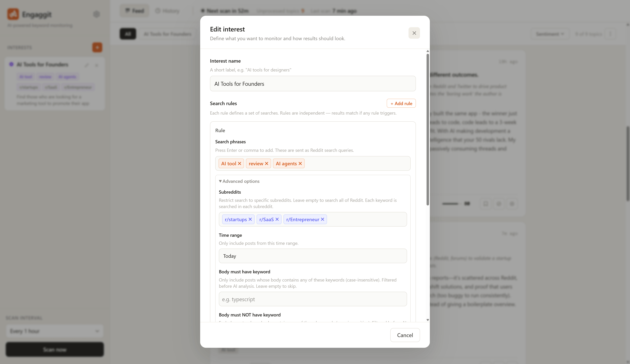Switch to the History tab
The image size is (630, 364).
click(167, 11)
